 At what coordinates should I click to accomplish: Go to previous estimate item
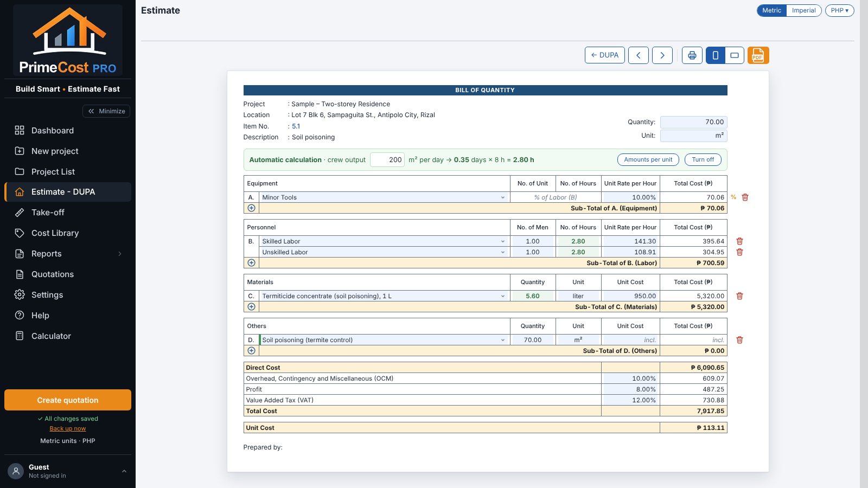tap(639, 55)
